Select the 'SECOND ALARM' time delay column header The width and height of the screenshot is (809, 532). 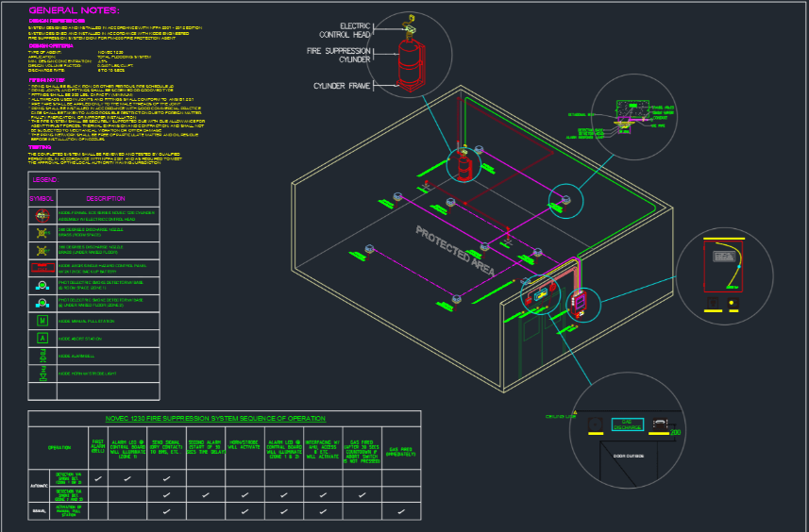click(x=206, y=447)
